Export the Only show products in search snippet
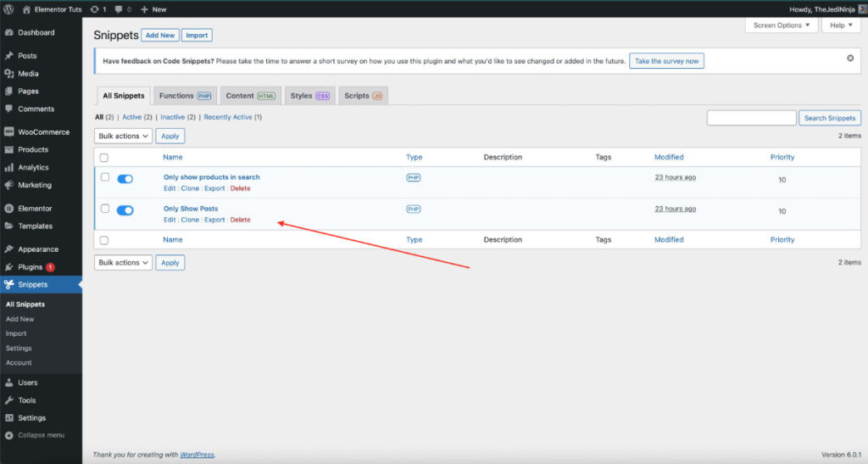This screenshot has width=868, height=464. (x=214, y=188)
